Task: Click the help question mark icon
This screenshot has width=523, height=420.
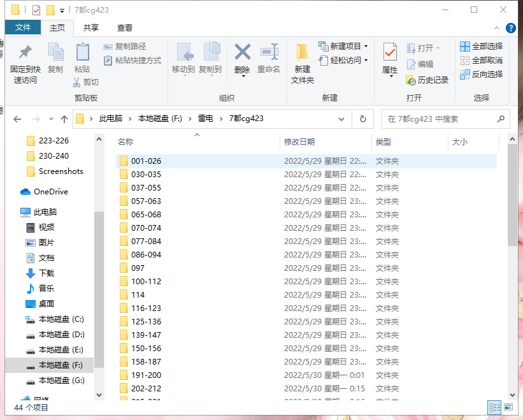Action: click(510, 28)
